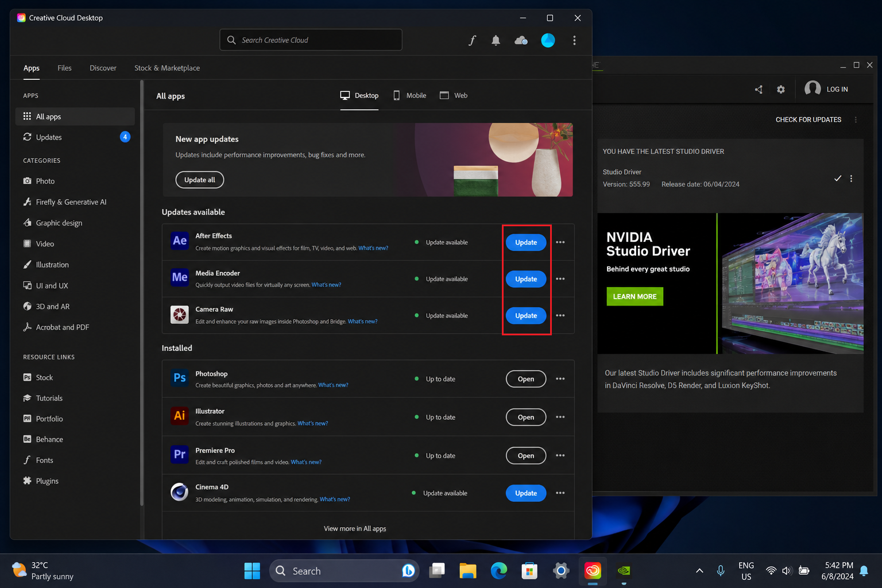Image resolution: width=882 pixels, height=588 pixels.
Task: Update After Effects
Action: (x=526, y=242)
